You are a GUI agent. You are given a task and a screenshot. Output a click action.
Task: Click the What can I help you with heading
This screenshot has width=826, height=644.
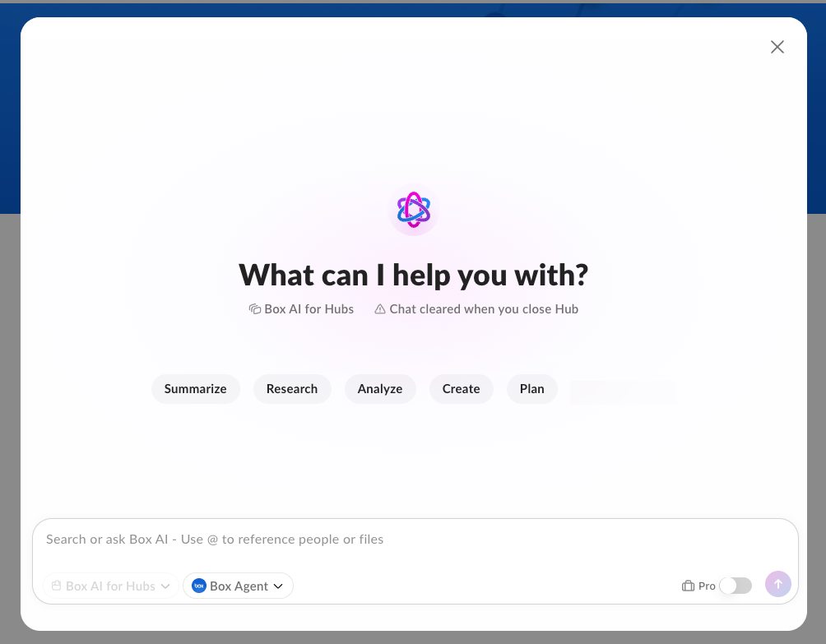(413, 275)
